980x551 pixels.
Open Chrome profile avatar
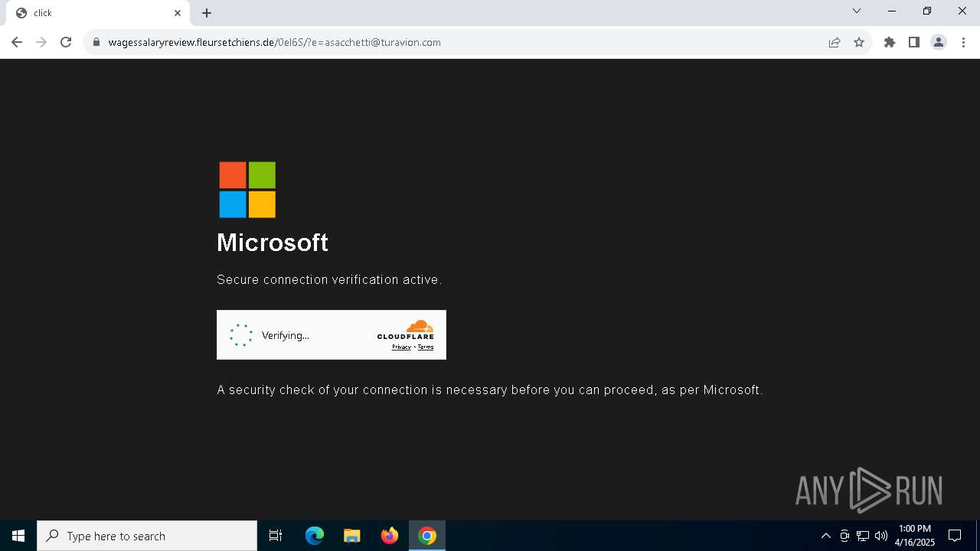[939, 43]
